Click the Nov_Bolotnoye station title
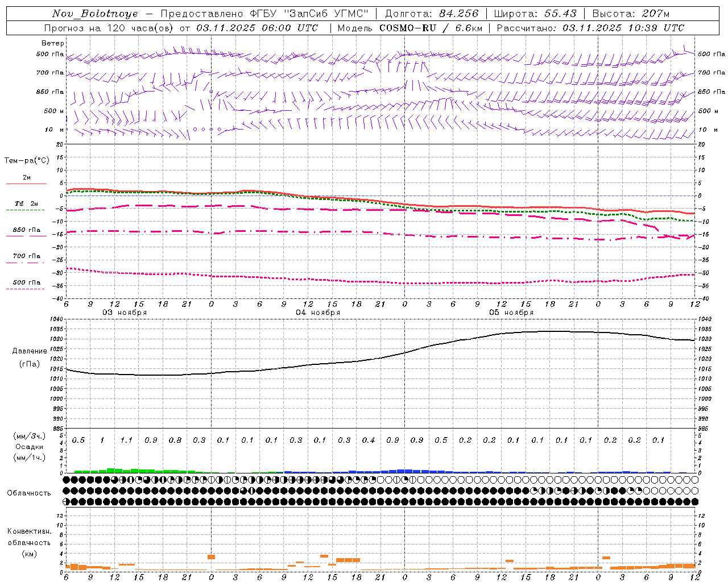Viewport: 728px width, 582px height. 95,14
